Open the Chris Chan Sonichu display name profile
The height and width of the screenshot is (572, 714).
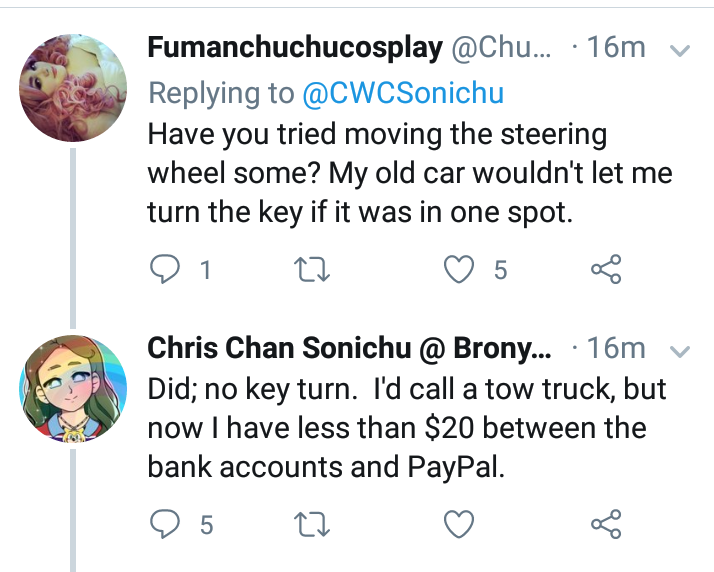(x=280, y=348)
